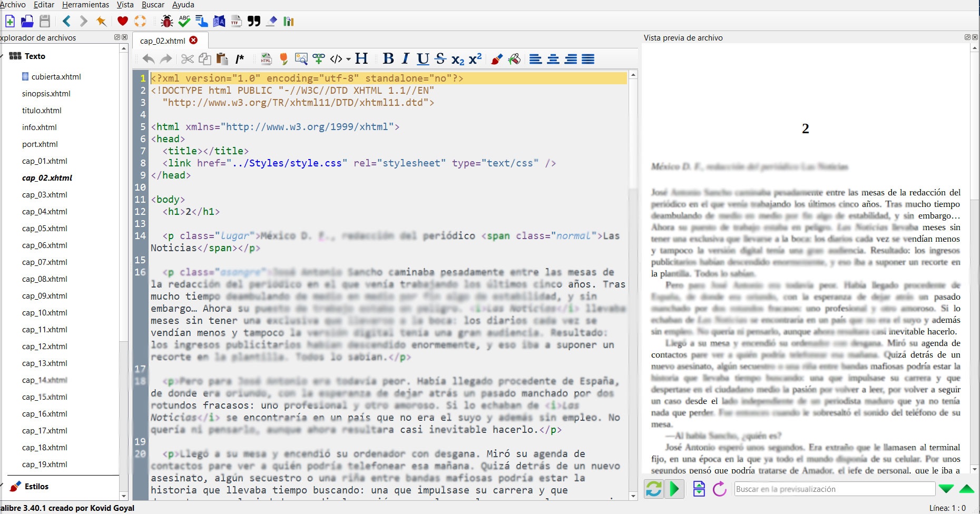This screenshot has width=980, height=514.
Task: Click the preview search field
Action: [835, 489]
